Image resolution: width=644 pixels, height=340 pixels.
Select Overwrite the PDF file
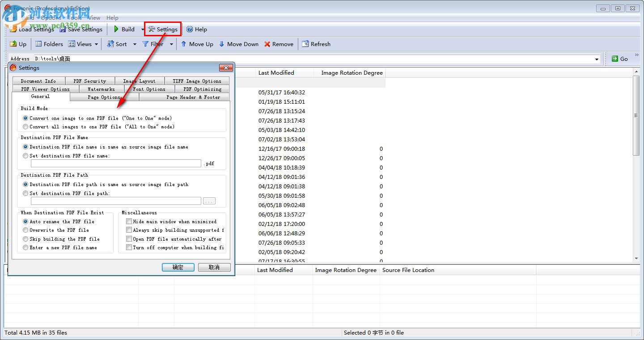pos(25,230)
